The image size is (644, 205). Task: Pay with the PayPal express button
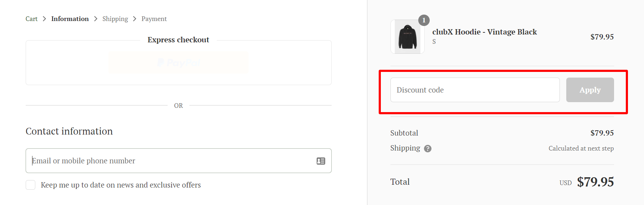(178, 63)
